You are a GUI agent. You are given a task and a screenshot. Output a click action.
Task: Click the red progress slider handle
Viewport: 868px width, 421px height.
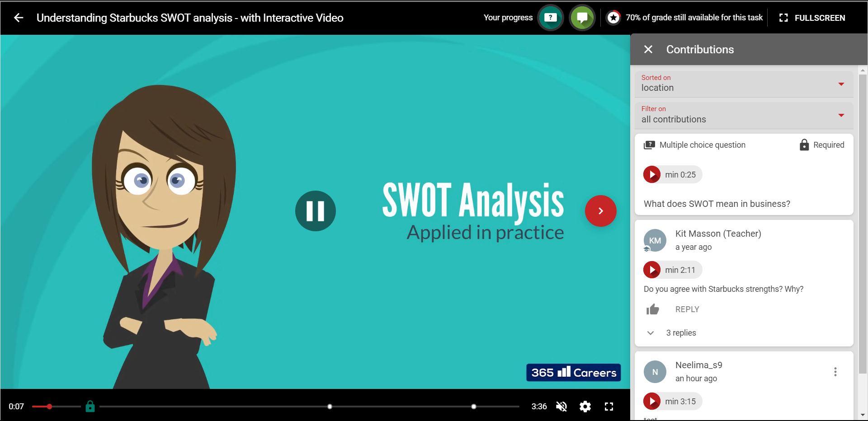[49, 407]
